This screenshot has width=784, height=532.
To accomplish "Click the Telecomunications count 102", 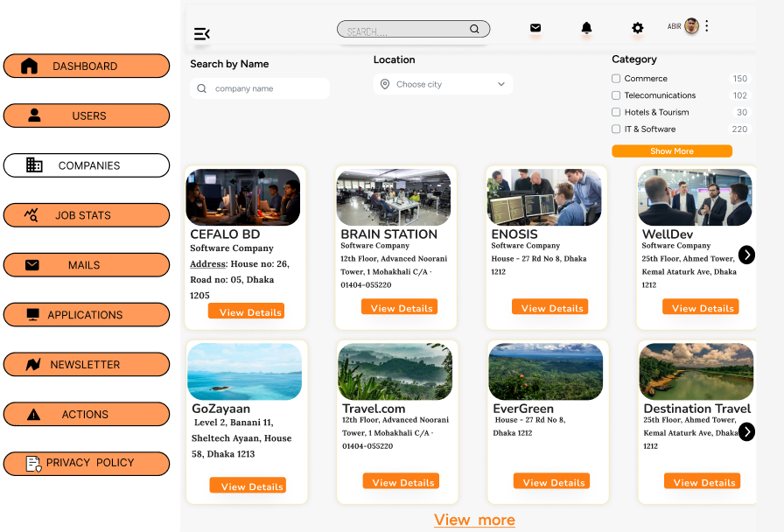I will (740, 95).
